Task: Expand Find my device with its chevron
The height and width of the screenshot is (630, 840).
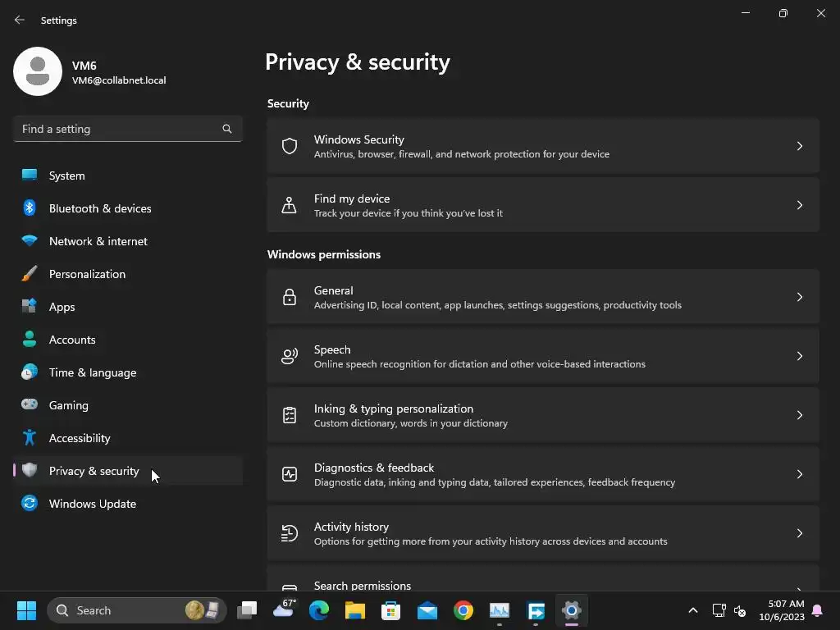Action: [799, 205]
